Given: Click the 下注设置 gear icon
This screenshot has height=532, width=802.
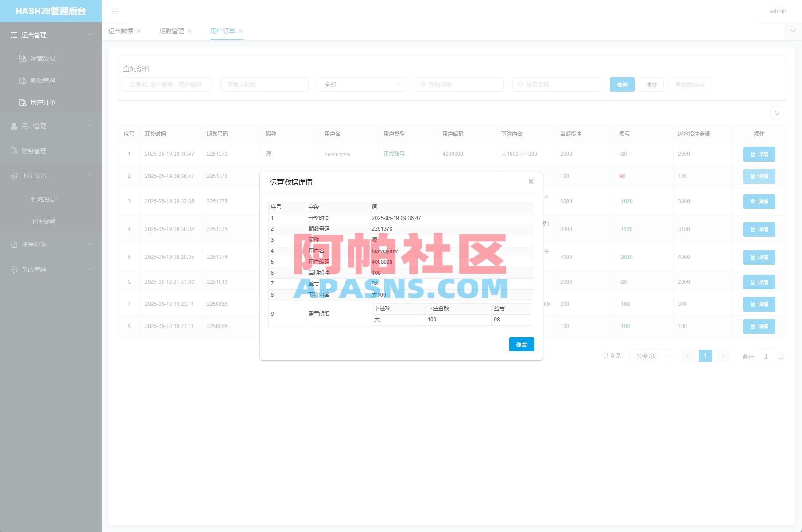Looking at the screenshot, I should pyautogui.click(x=14, y=175).
